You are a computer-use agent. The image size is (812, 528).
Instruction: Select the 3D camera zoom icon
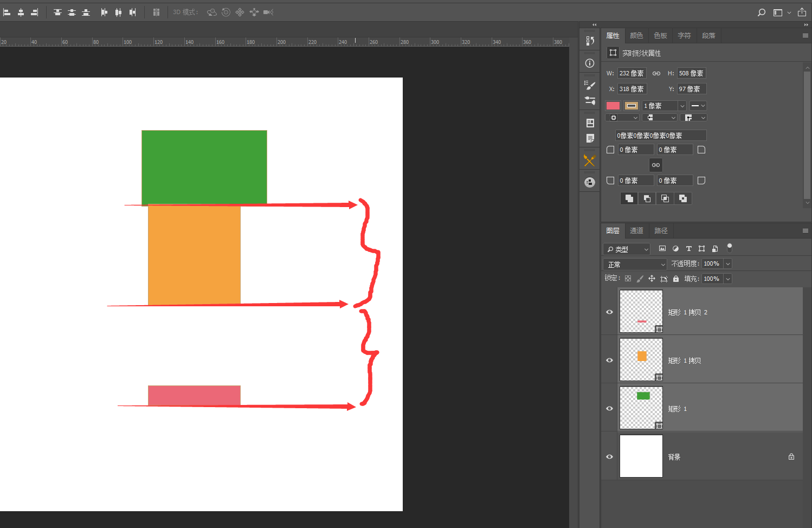[268, 12]
